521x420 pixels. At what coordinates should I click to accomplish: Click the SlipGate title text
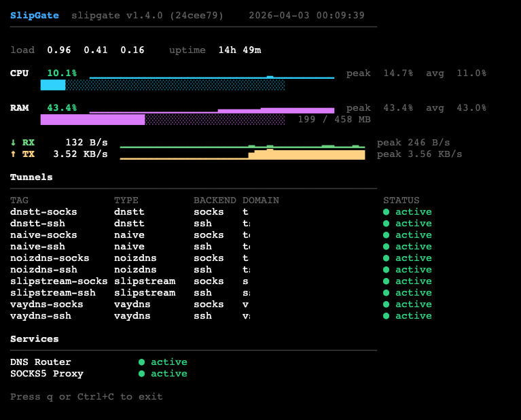point(35,16)
